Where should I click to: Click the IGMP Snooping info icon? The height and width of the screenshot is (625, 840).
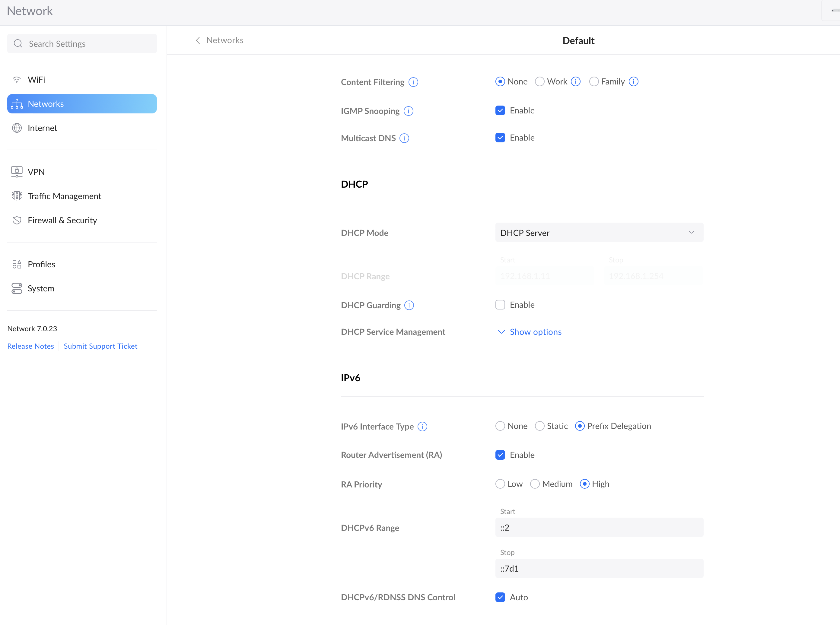pos(408,111)
